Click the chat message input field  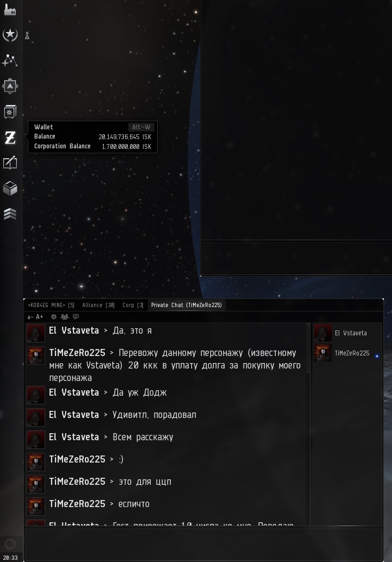pyautogui.click(x=203, y=544)
